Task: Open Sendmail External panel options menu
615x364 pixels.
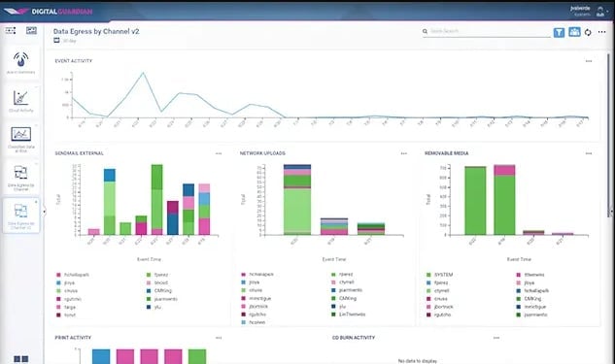Action: pos(219,153)
